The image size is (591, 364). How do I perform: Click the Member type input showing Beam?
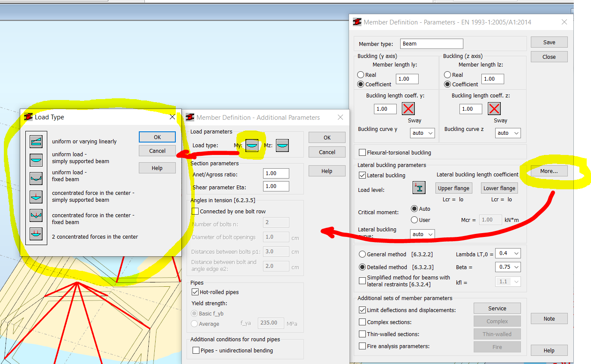point(431,43)
